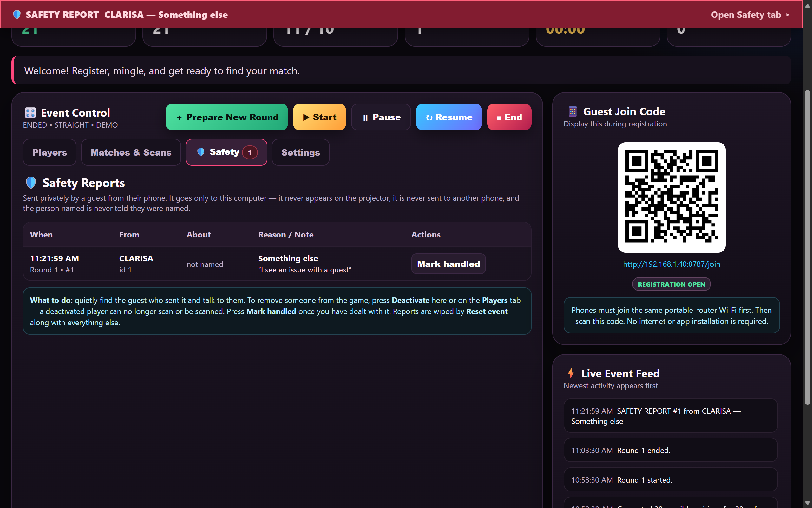Click the scrollbar up arrow
This screenshot has height=508, width=812.
(x=808, y=5)
